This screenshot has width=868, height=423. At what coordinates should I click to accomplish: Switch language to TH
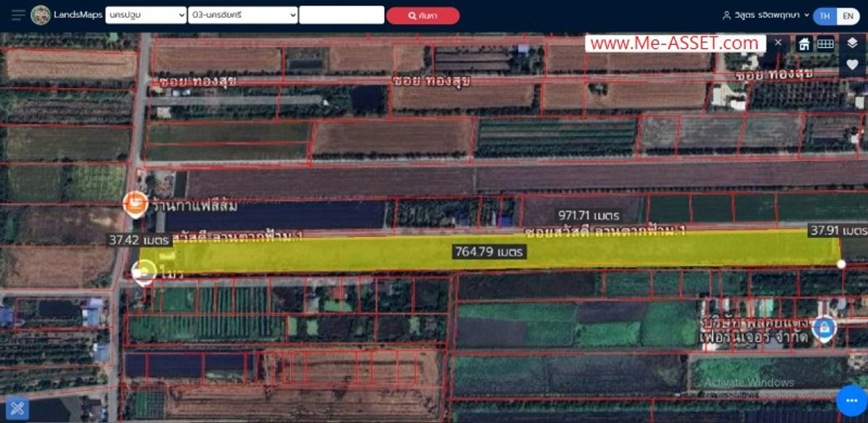[825, 16]
